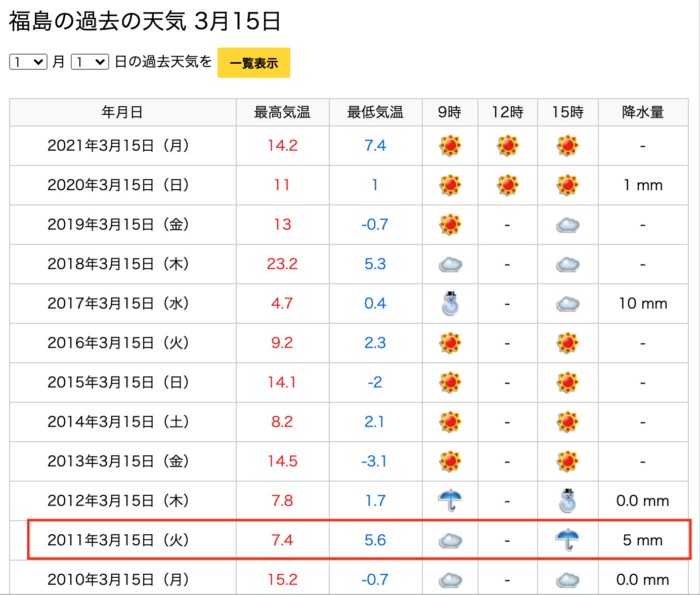This screenshot has width=700, height=595.
Task: Open the month dropdown selector
Action: (x=28, y=62)
